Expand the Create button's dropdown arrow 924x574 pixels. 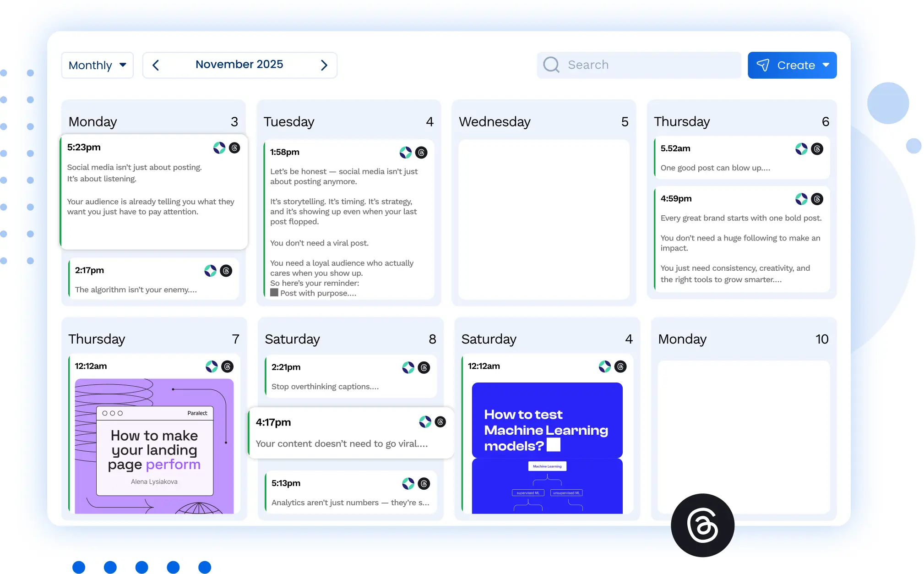(827, 65)
